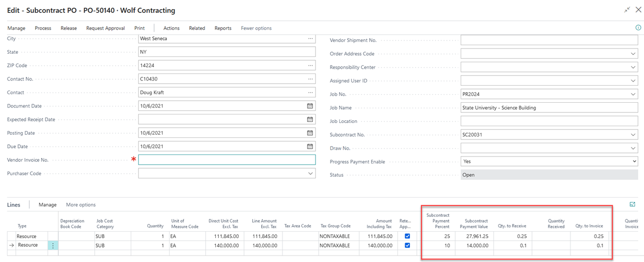Screen dimensions: 644x262
Task: Open the Related menu
Action: 197,28
